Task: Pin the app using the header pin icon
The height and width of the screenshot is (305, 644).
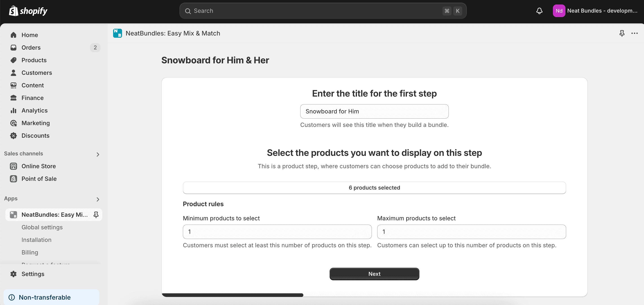Action: tap(622, 33)
